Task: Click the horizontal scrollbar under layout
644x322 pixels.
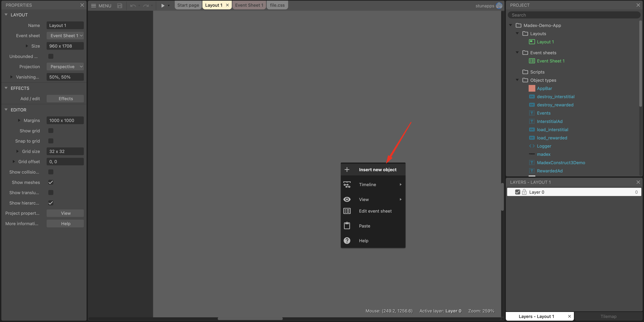Action: pos(250,318)
